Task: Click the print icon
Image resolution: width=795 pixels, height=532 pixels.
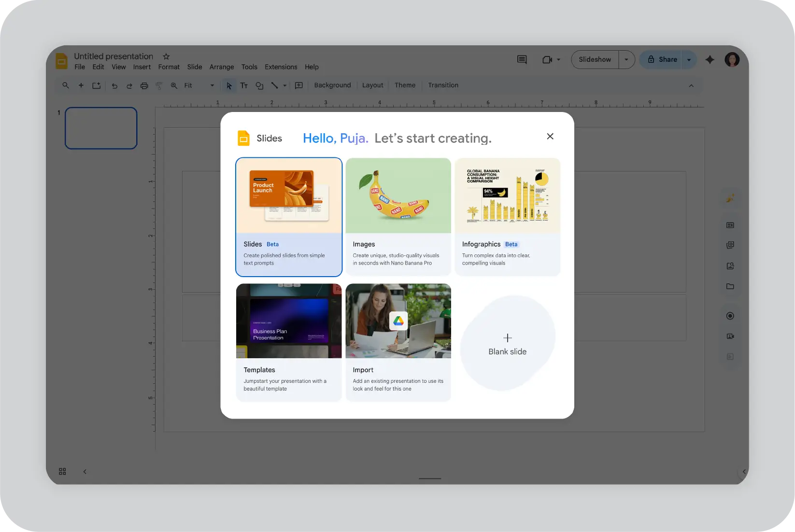Action: [x=144, y=85]
